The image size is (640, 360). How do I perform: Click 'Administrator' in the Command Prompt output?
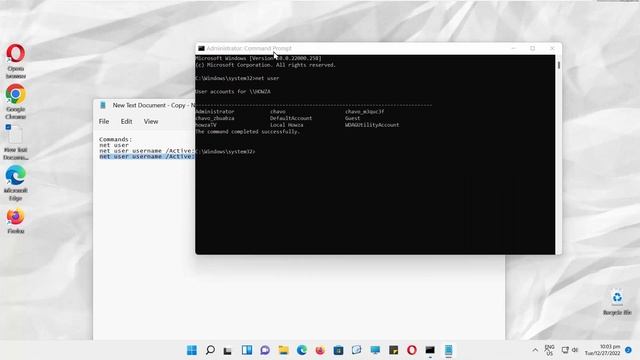[x=215, y=111]
